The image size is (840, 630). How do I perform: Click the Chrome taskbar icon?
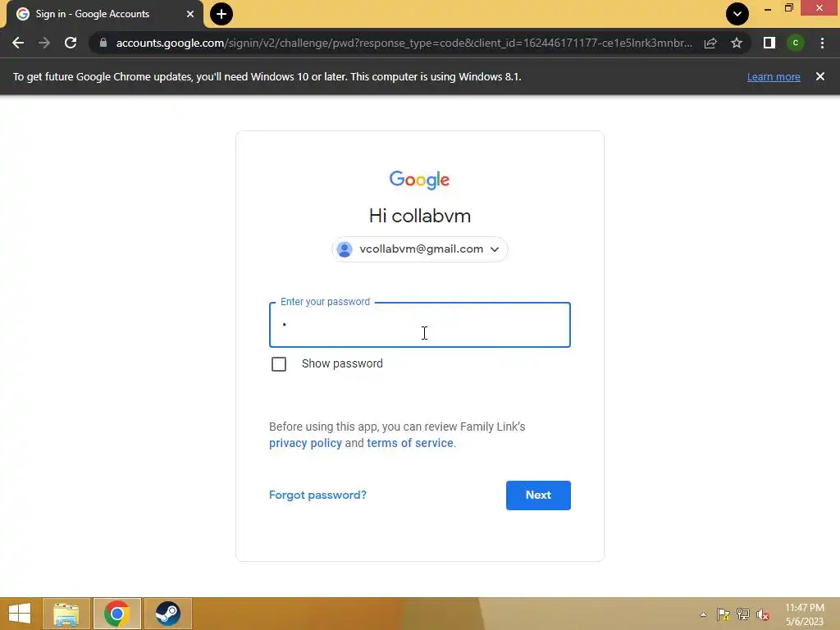116,614
